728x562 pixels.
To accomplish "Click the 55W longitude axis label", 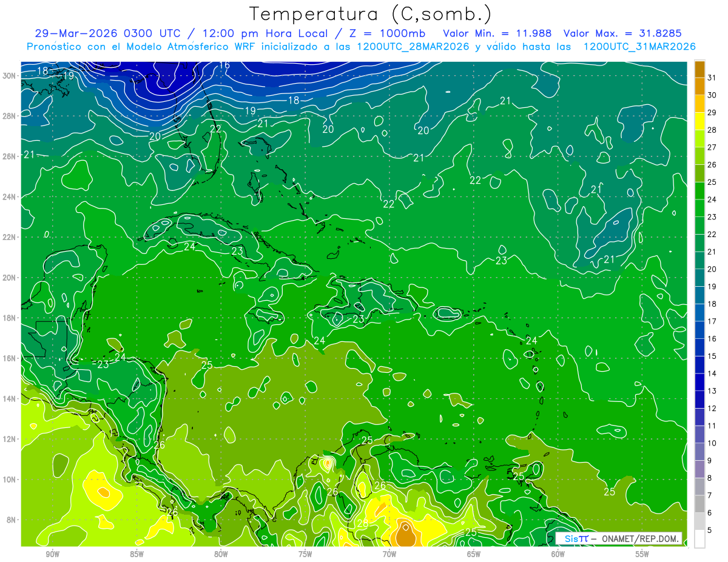I will (642, 554).
